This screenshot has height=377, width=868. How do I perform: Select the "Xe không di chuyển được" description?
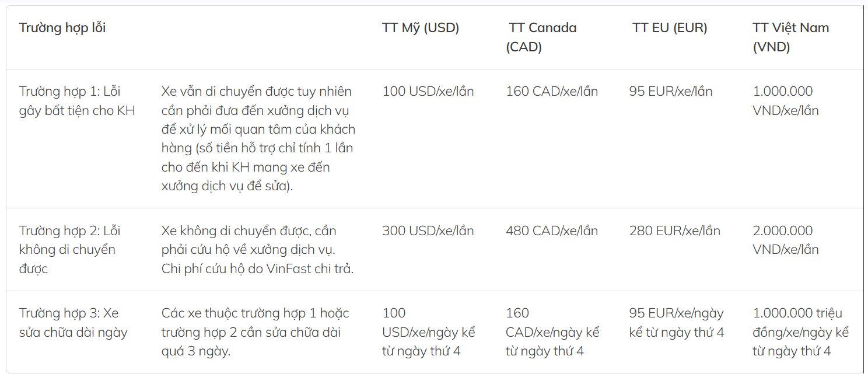[x=258, y=249]
